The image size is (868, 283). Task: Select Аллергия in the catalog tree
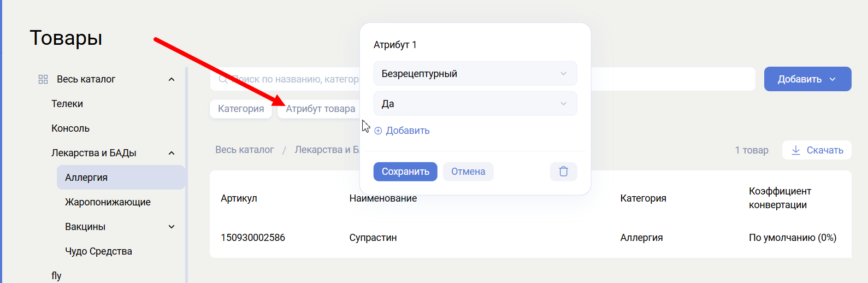pyautogui.click(x=86, y=178)
